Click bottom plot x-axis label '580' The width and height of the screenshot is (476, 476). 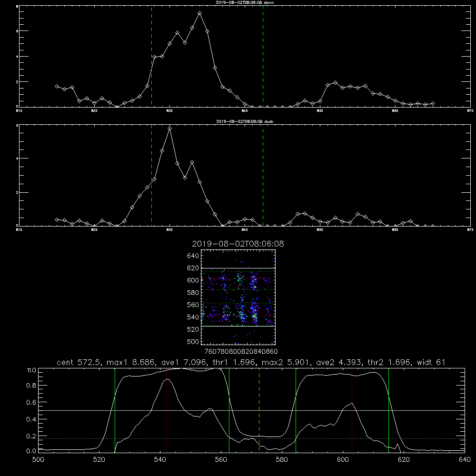pos(282,460)
